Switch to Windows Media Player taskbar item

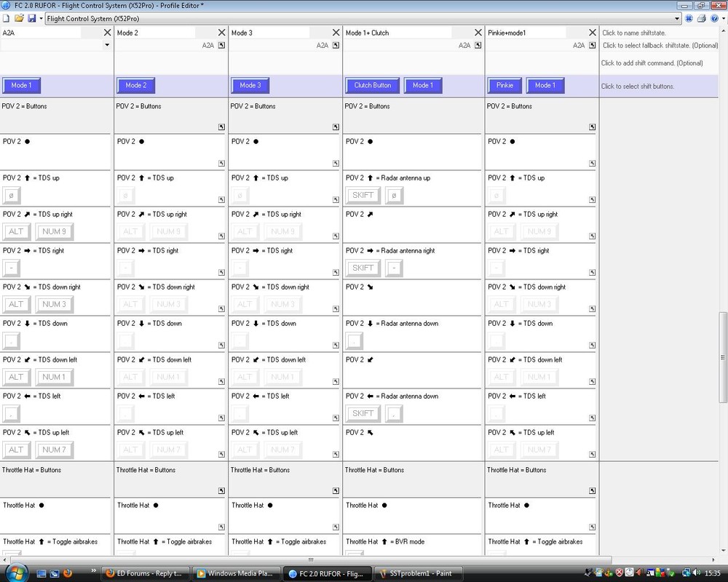pos(237,574)
